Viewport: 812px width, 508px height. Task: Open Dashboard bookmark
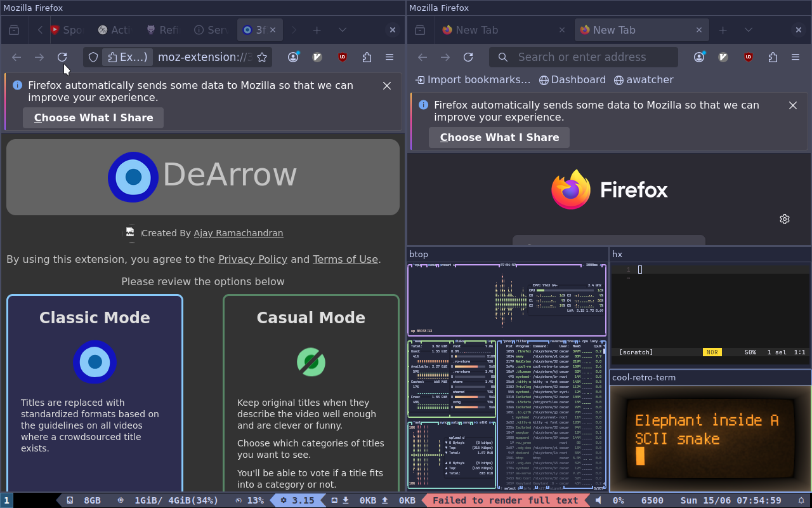pyautogui.click(x=572, y=80)
